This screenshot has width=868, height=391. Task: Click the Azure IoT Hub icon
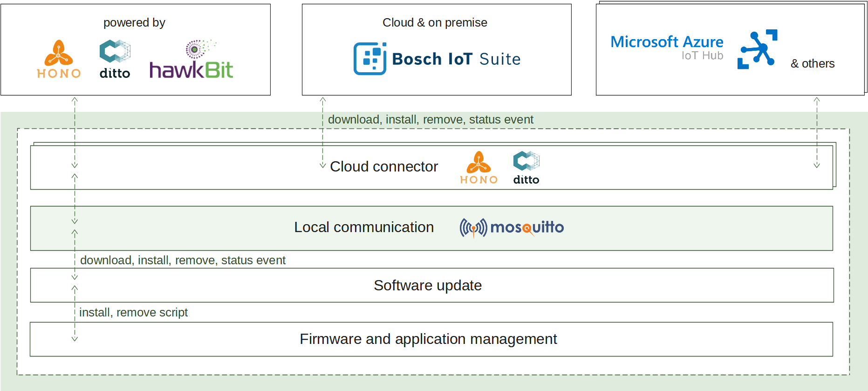click(758, 49)
